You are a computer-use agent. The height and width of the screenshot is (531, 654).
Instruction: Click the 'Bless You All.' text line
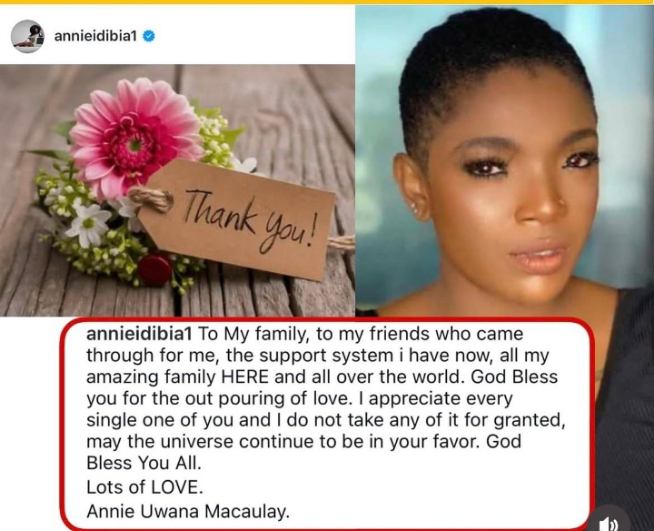[x=144, y=463]
